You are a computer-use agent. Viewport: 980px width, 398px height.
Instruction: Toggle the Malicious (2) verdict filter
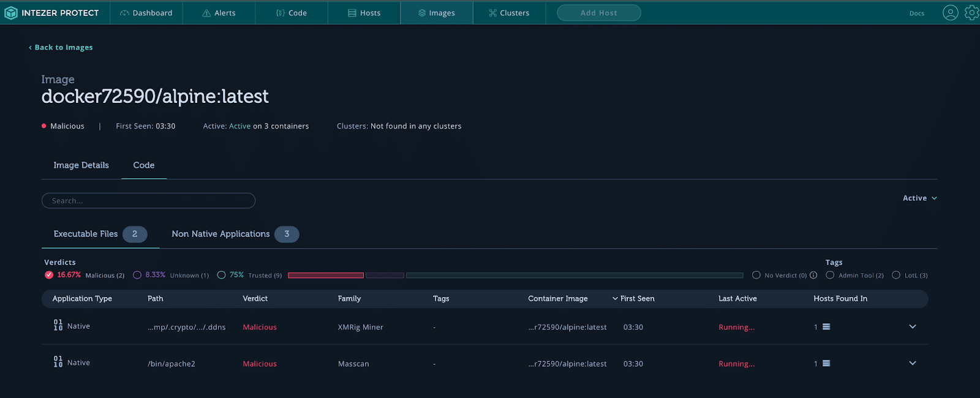tap(49, 275)
